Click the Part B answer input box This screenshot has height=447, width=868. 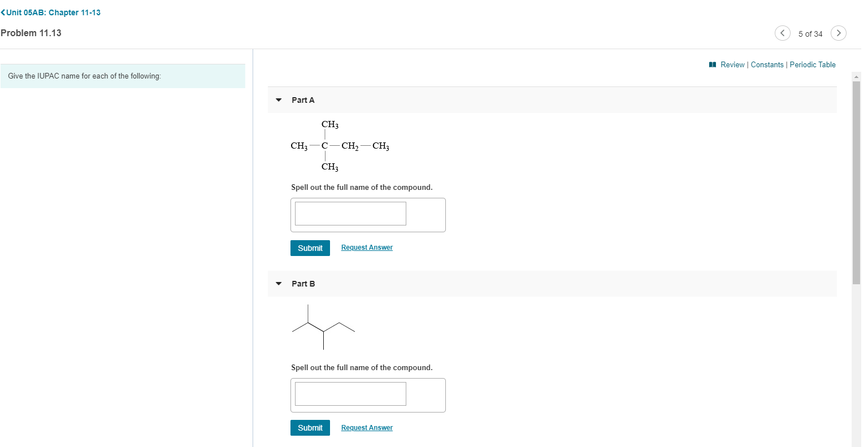[x=349, y=393]
